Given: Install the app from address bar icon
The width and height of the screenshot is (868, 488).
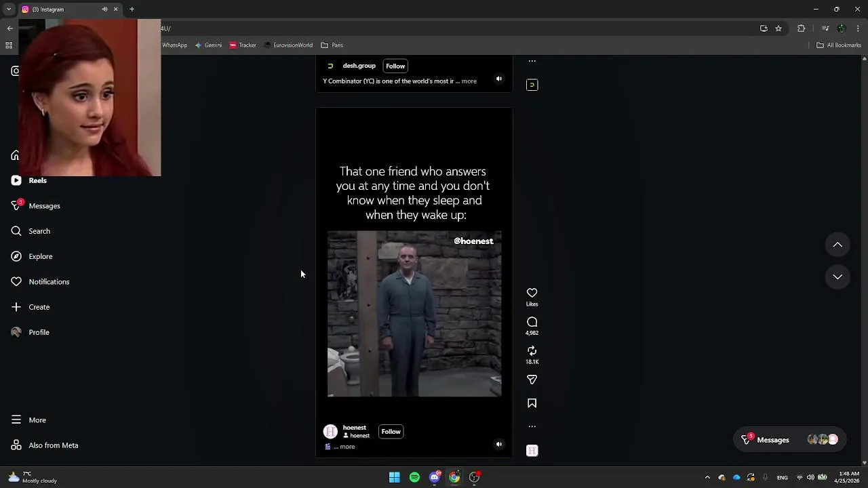Looking at the screenshot, I should point(764,28).
